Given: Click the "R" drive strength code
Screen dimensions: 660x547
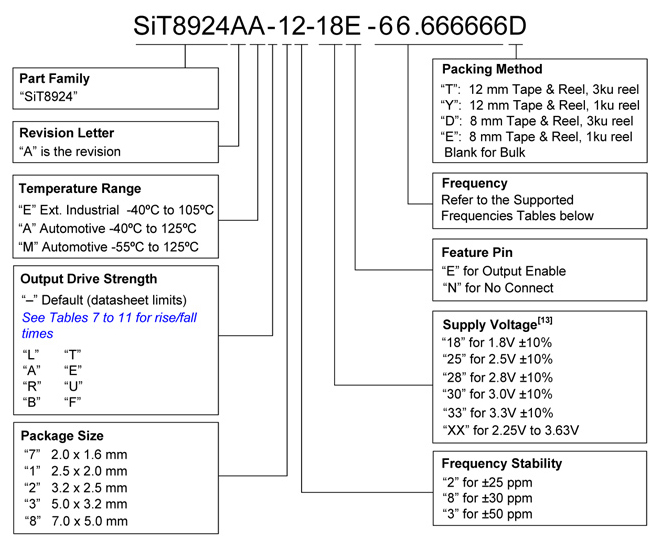Looking at the screenshot, I should tap(32, 386).
